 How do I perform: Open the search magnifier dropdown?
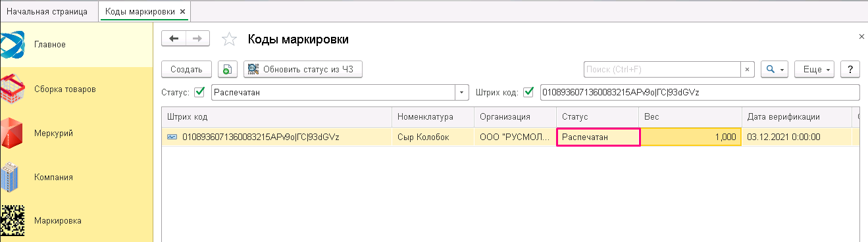pyautogui.click(x=775, y=69)
